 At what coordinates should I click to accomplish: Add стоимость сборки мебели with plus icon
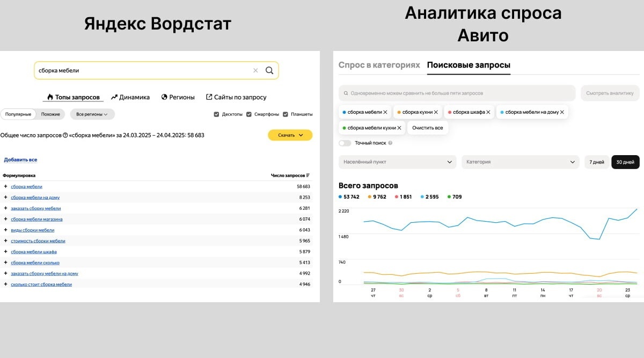click(5, 241)
